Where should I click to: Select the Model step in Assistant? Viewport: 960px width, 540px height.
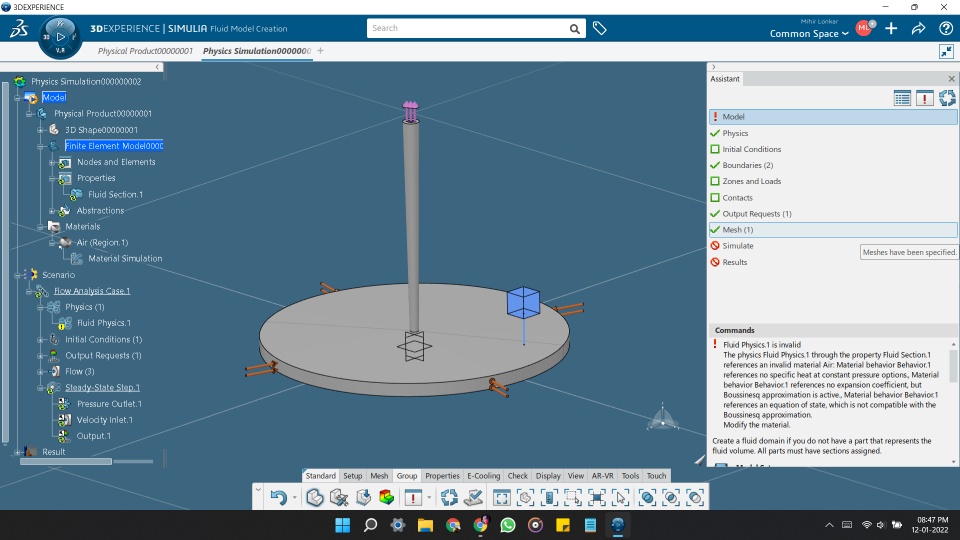833,117
